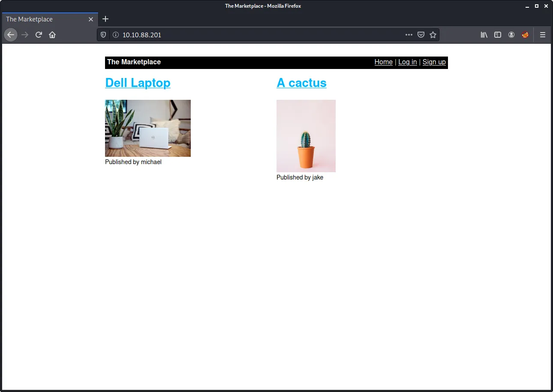The image size is (553, 392).
Task: Open the Firefox hamburger menu
Action: (x=543, y=35)
